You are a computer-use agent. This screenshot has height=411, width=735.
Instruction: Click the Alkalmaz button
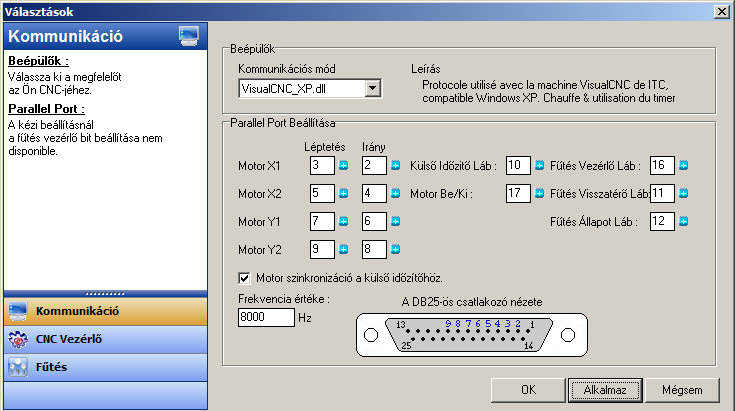[x=605, y=390]
